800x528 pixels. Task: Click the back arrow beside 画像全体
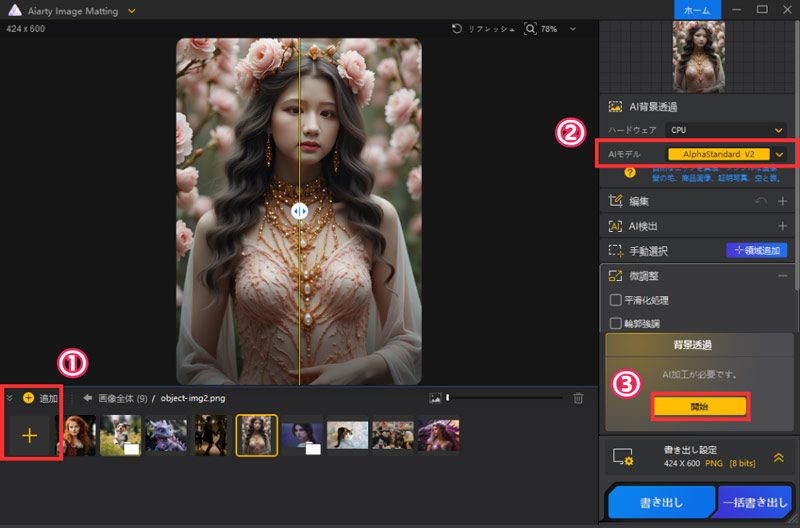(88, 398)
